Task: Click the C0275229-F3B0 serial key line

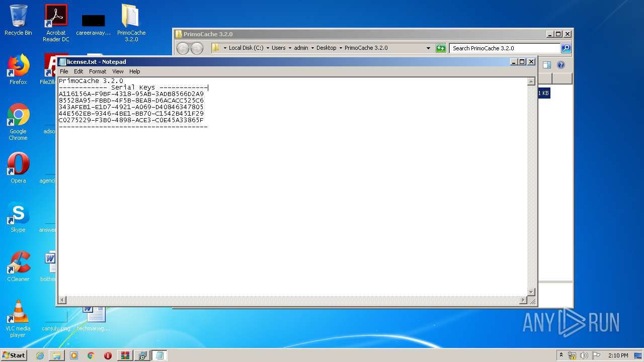Action: [131, 120]
